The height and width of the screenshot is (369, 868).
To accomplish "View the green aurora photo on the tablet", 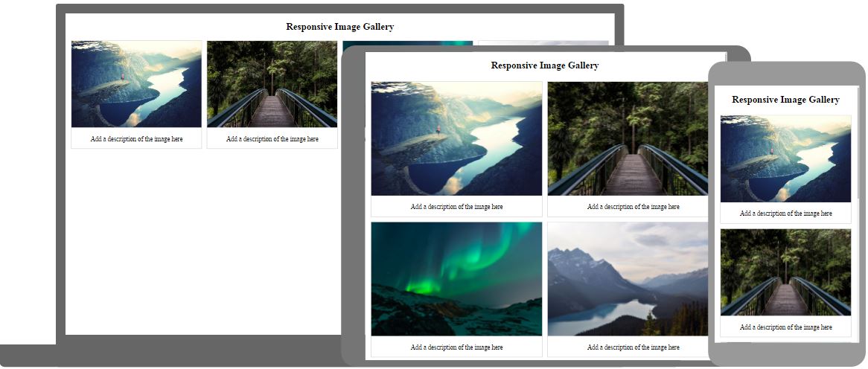I will (x=456, y=279).
